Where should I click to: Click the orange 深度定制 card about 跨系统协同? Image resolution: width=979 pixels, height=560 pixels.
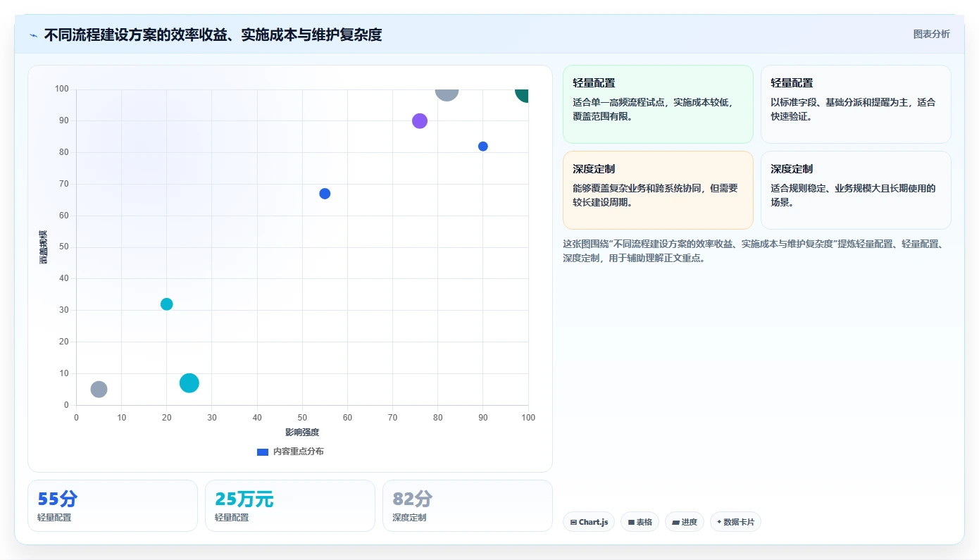[658, 190]
